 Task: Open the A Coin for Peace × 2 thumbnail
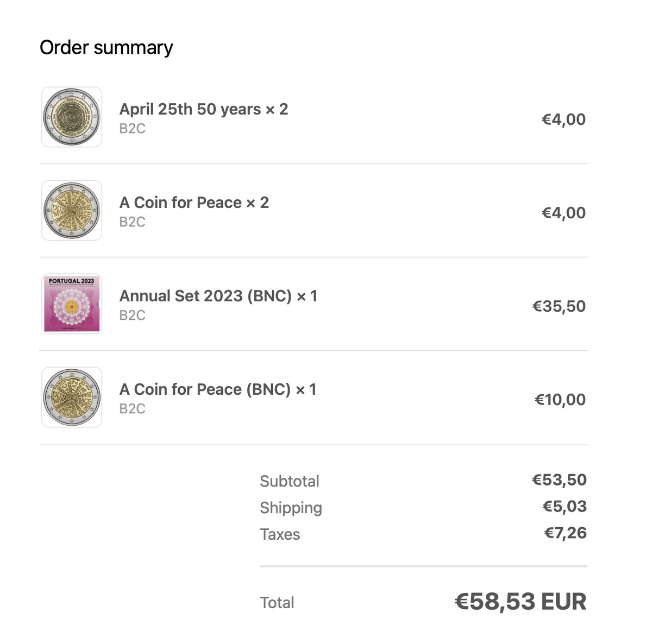[x=72, y=211]
